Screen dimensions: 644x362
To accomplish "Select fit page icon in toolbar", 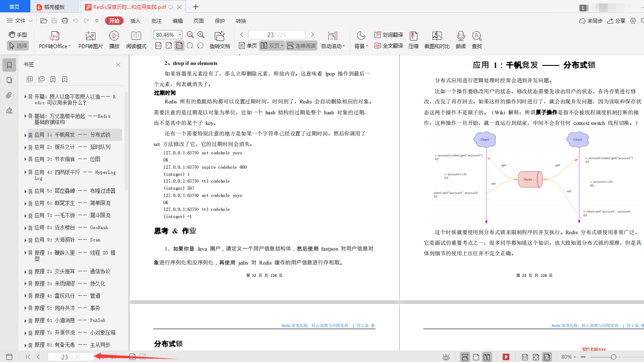I will coord(169,46).
